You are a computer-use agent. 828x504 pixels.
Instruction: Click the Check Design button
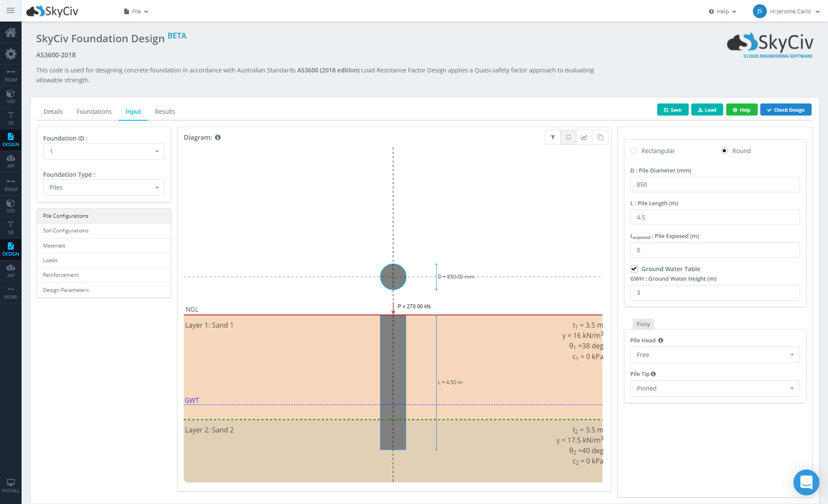click(786, 110)
